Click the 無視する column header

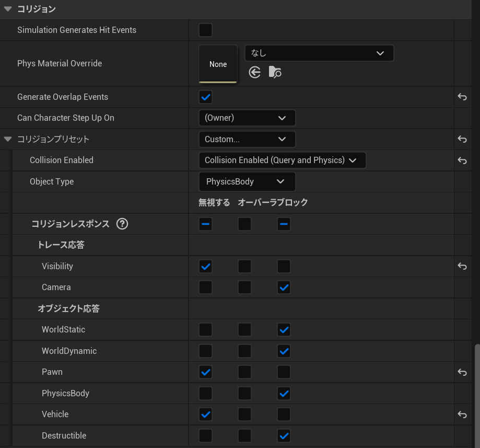pos(214,202)
